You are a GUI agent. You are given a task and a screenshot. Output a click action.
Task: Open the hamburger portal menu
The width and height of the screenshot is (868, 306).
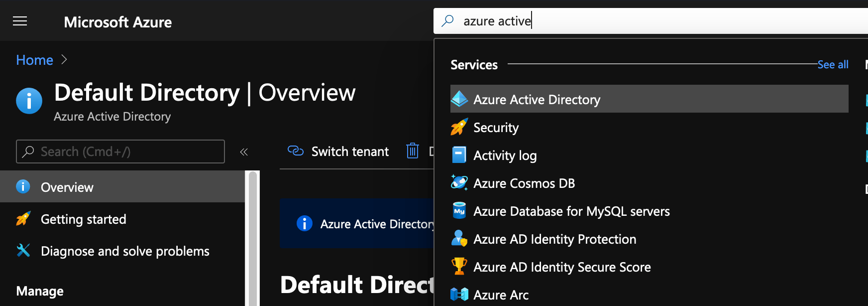point(20,21)
